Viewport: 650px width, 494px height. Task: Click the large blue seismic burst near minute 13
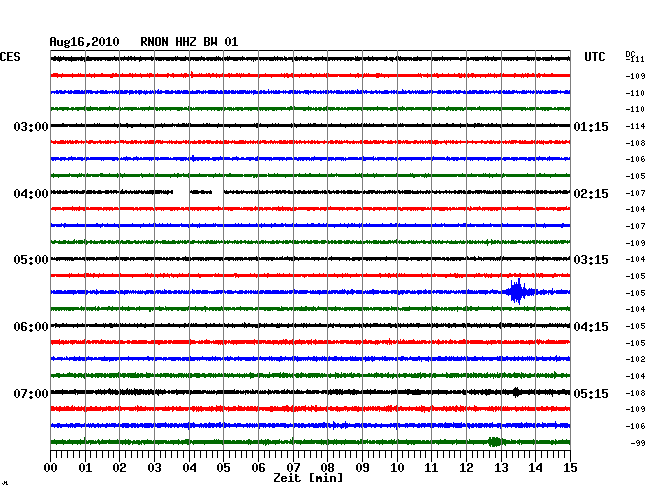[x=518, y=292]
